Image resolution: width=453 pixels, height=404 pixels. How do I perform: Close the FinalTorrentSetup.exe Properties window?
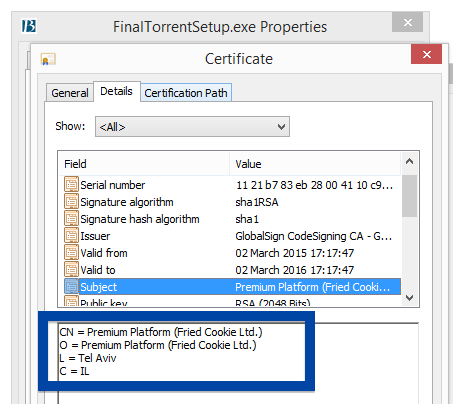pyautogui.click(x=407, y=22)
